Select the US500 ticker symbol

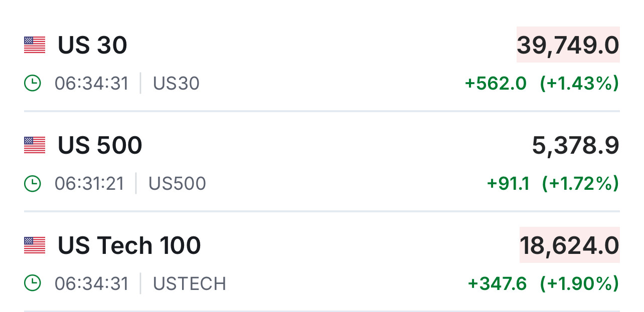click(177, 184)
